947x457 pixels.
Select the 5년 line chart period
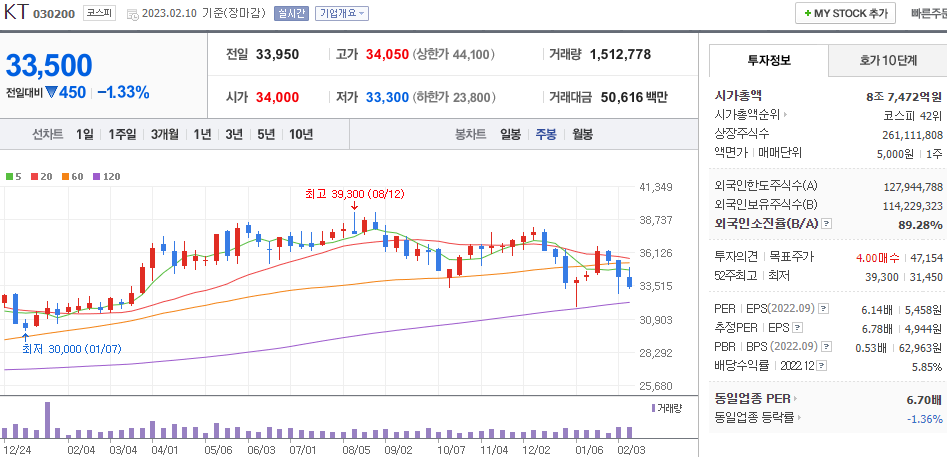pyautogui.click(x=266, y=134)
